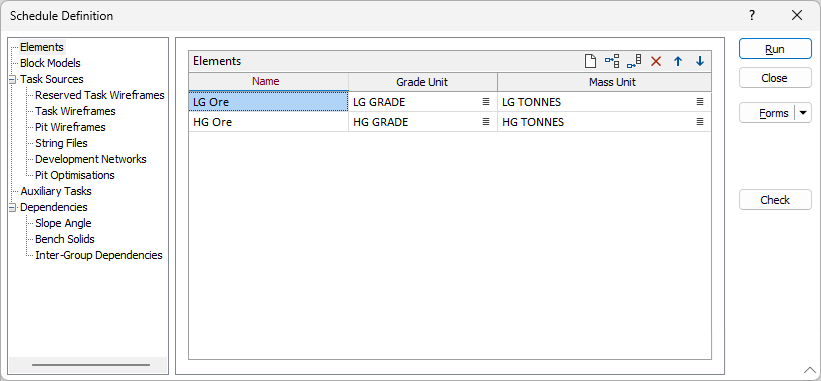This screenshot has width=821, height=381.
Task: Open Development Networks page
Action: coord(91,159)
